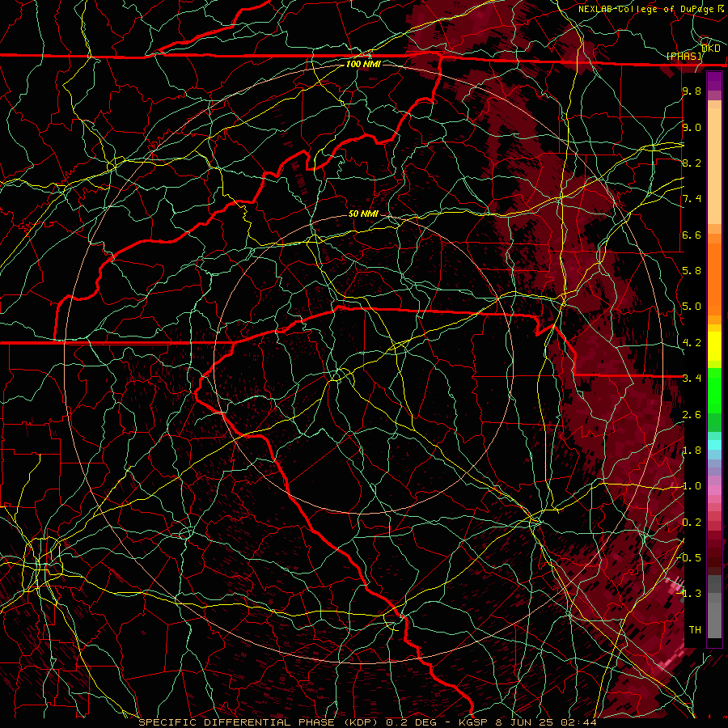Click the TH label on the color scale

[x=695, y=629]
